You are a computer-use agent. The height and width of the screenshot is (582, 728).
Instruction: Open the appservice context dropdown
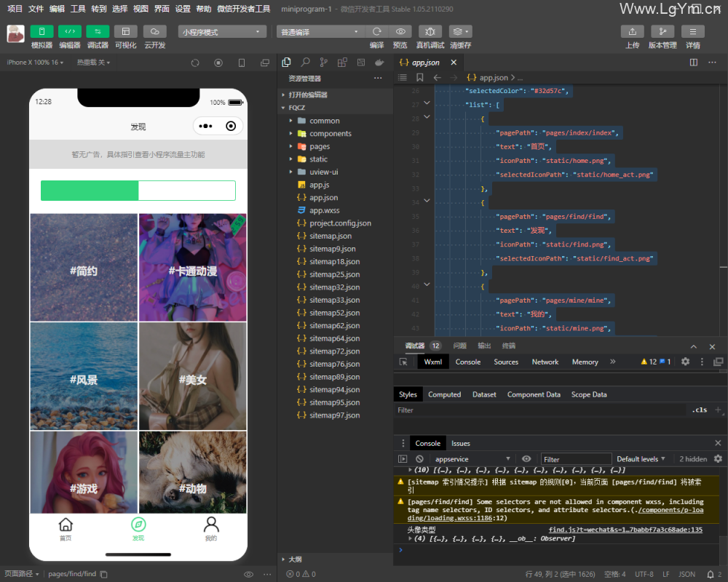pyautogui.click(x=472, y=459)
